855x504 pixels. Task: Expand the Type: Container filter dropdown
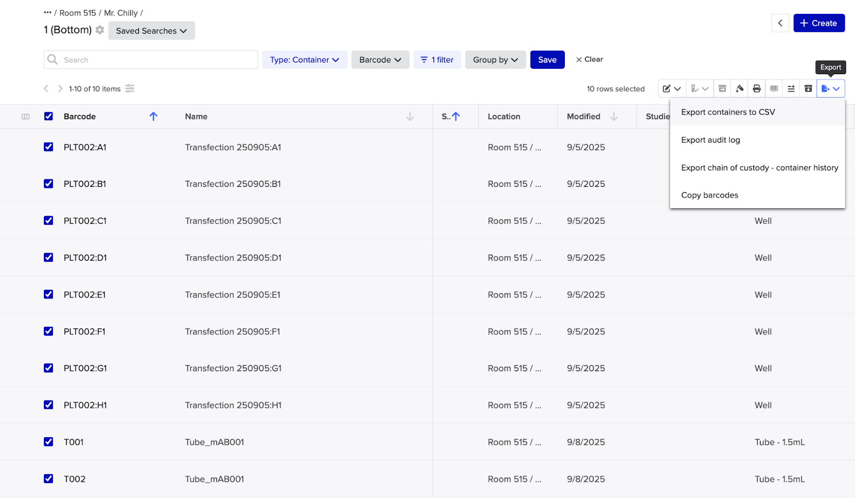pos(304,59)
